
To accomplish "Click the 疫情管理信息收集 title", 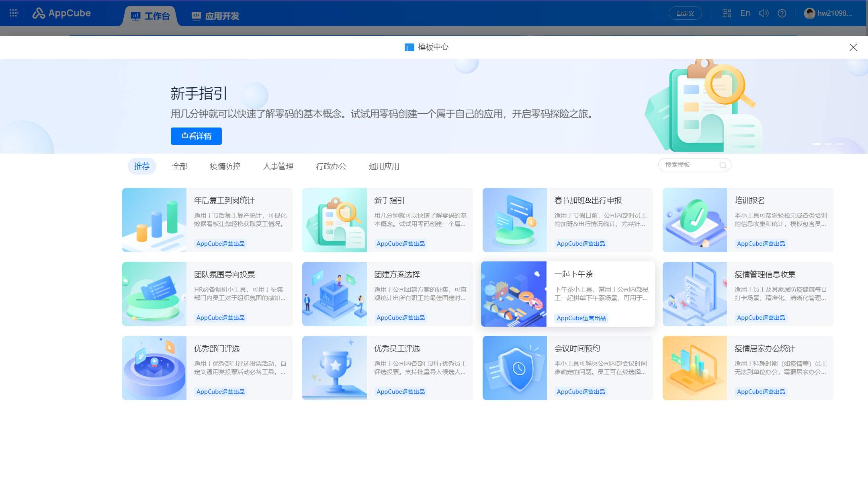I will point(765,274).
